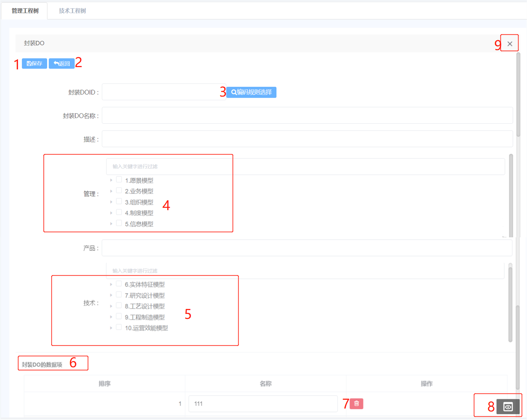This screenshot has width=527, height=420.
Task: Check the 1.愿景模型 checkbox
Action: (119, 180)
